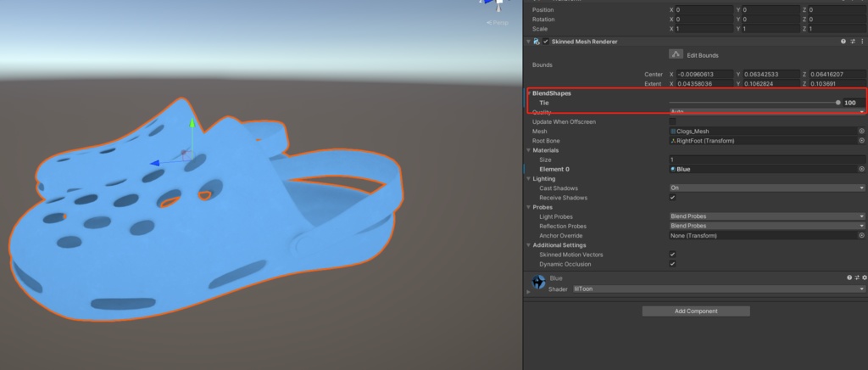
Task: Open the Reflection Probes dropdown
Action: tap(766, 226)
